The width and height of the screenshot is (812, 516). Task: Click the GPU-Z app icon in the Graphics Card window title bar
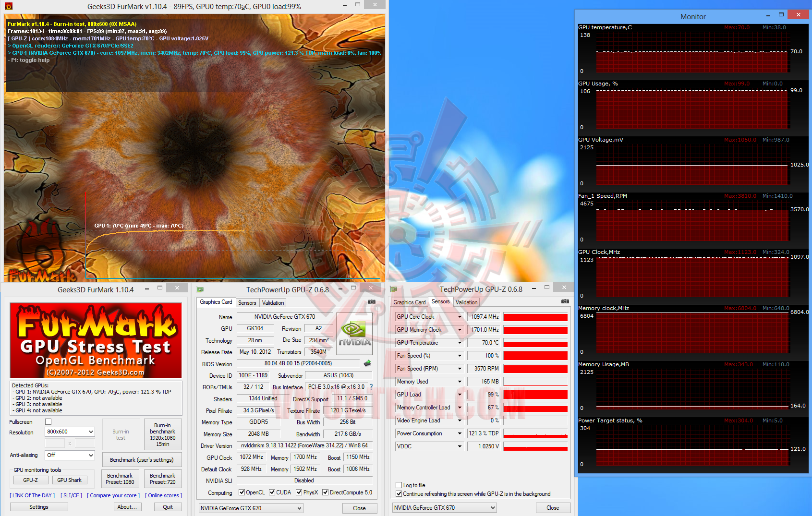(x=200, y=289)
